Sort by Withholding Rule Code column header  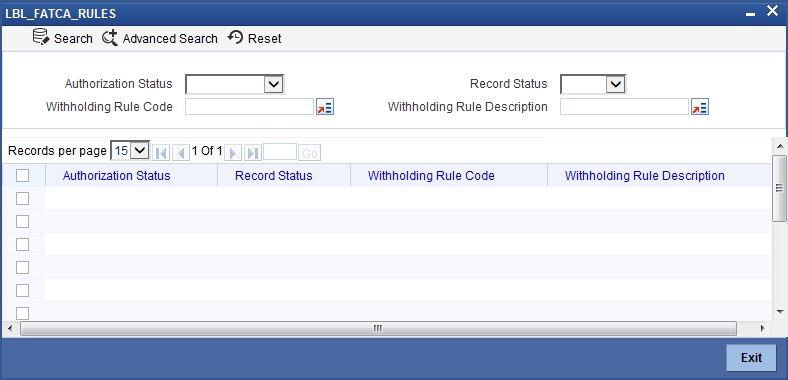[431, 175]
